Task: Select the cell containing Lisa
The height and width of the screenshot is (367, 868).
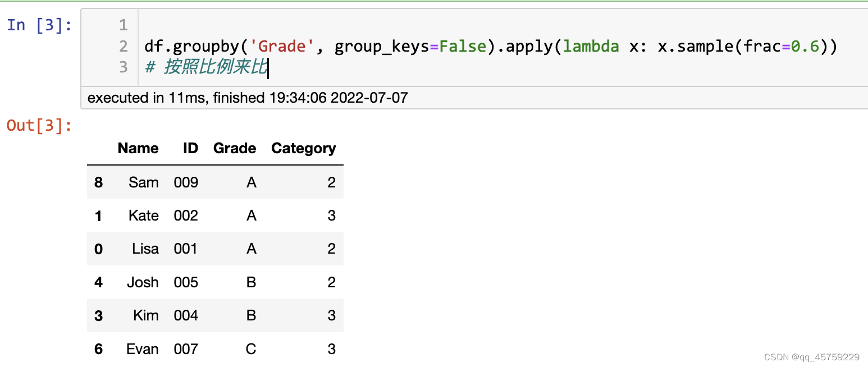Action: tap(145, 249)
